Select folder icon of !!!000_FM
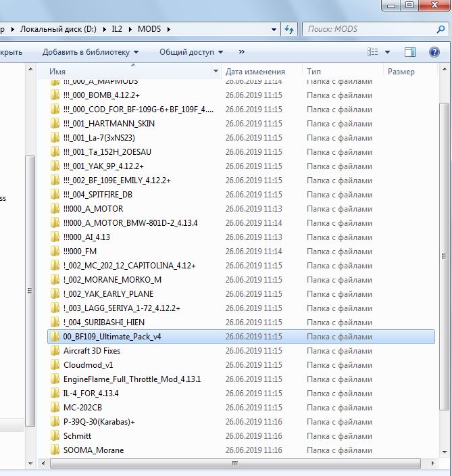This screenshot has height=476, width=452. click(55, 252)
